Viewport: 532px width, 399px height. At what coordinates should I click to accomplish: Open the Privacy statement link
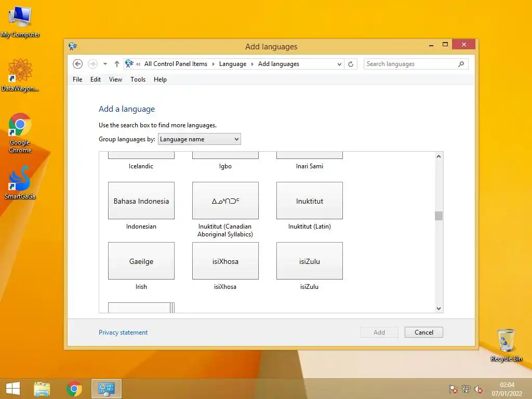tap(123, 332)
